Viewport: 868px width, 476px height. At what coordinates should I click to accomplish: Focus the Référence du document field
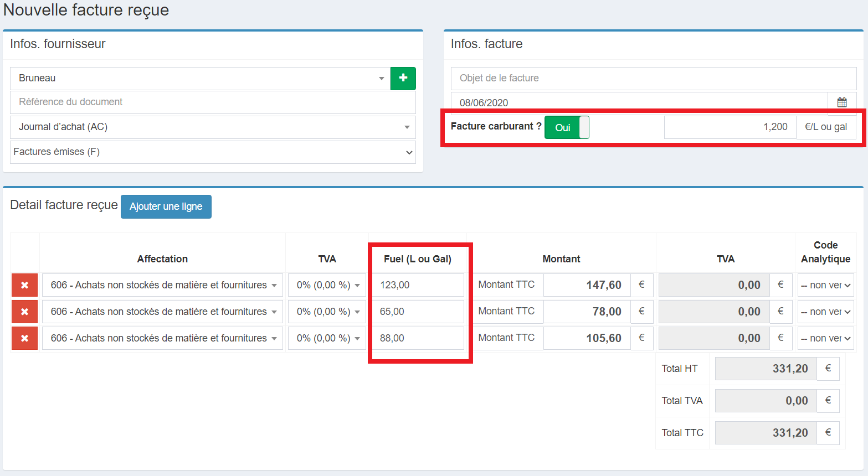coord(213,102)
